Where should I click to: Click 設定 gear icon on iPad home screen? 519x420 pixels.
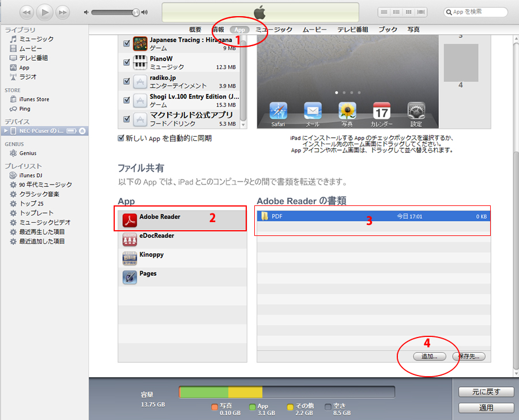[416, 111]
